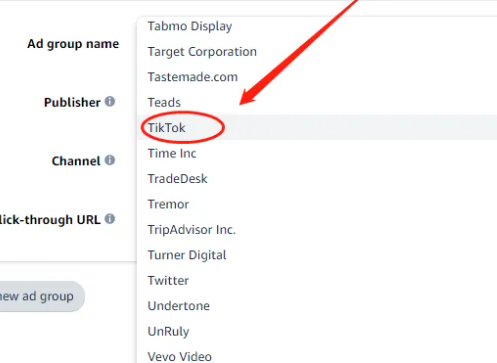Pick Tastemade.com from the list
This screenshot has width=497, height=363.
pos(317,77)
